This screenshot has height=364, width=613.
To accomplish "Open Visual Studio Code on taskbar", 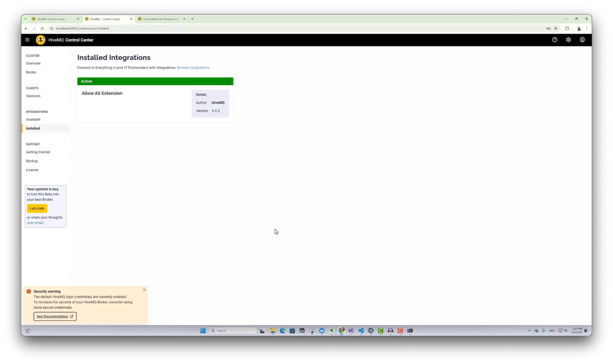I will 361,331.
